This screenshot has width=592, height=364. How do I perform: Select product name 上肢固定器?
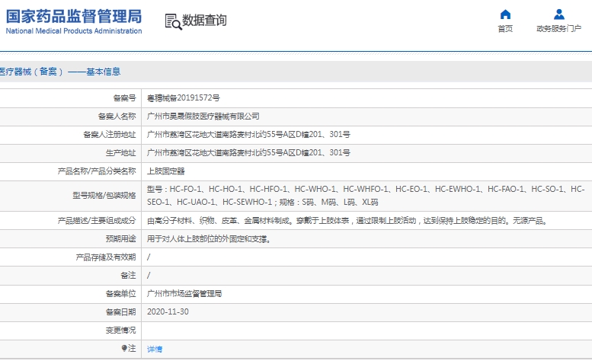[166, 171]
